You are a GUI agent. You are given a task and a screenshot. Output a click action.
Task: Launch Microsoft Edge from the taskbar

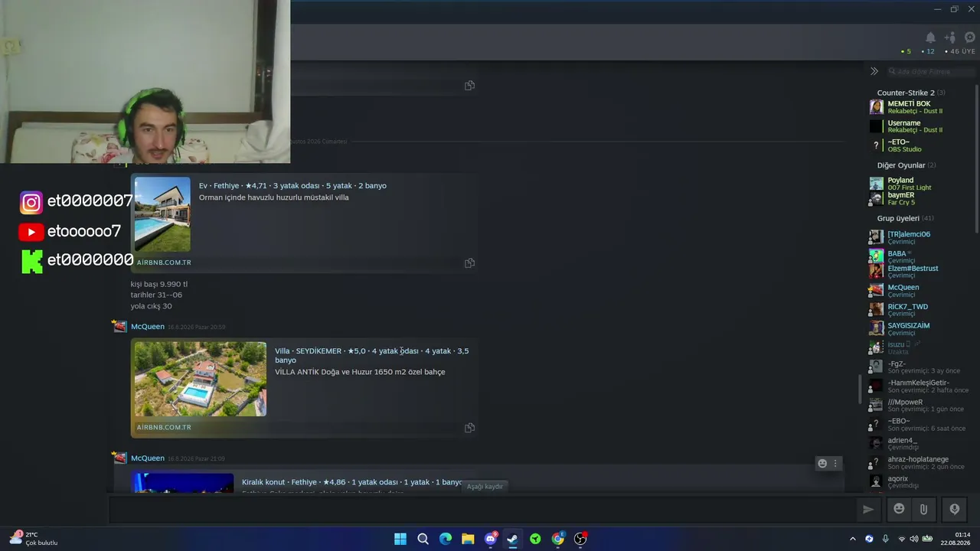click(446, 539)
